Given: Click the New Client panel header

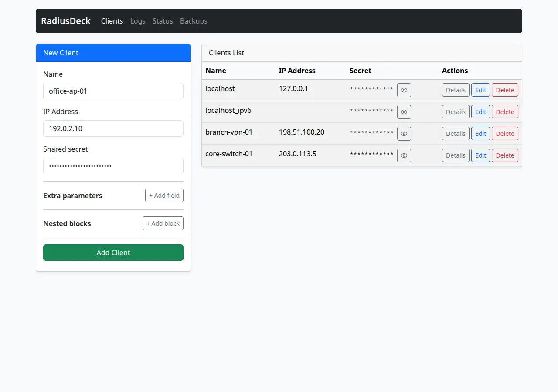Looking at the screenshot, I should pyautogui.click(x=113, y=53).
